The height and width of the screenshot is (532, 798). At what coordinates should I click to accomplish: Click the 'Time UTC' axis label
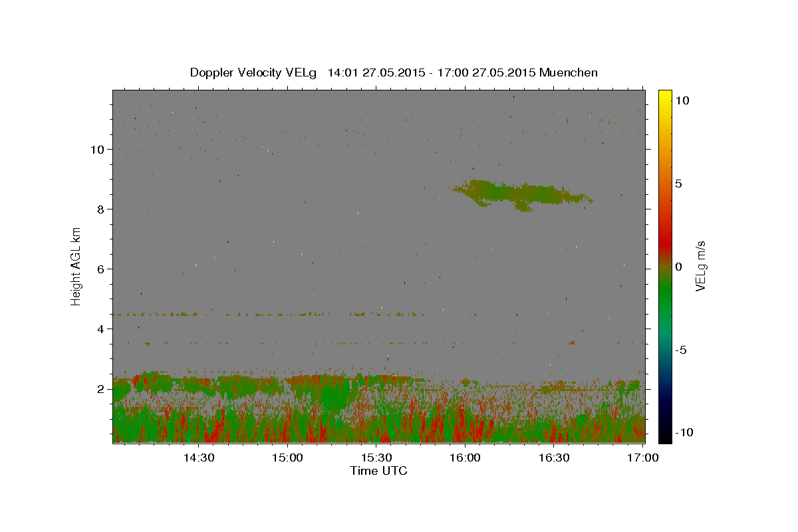click(378, 471)
